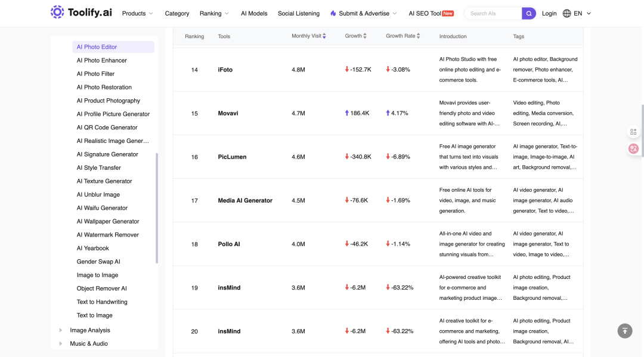Click the Search AIs input field
This screenshot has width=644, height=357.
[x=493, y=14]
